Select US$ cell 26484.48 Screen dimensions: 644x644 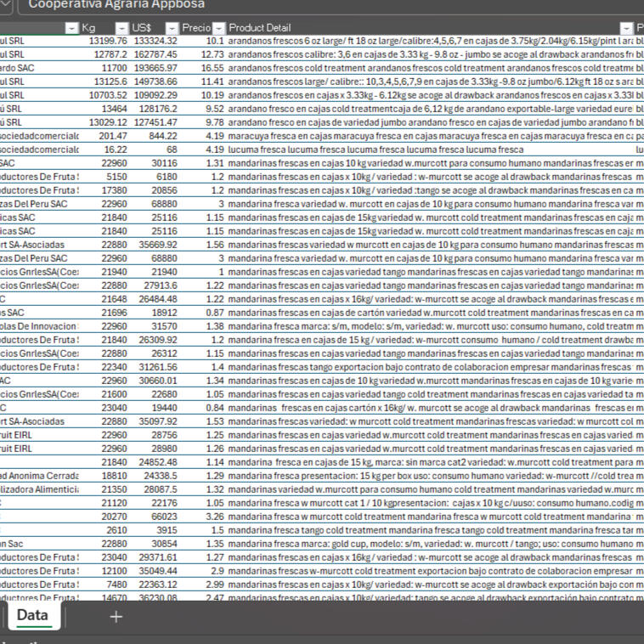(154, 299)
